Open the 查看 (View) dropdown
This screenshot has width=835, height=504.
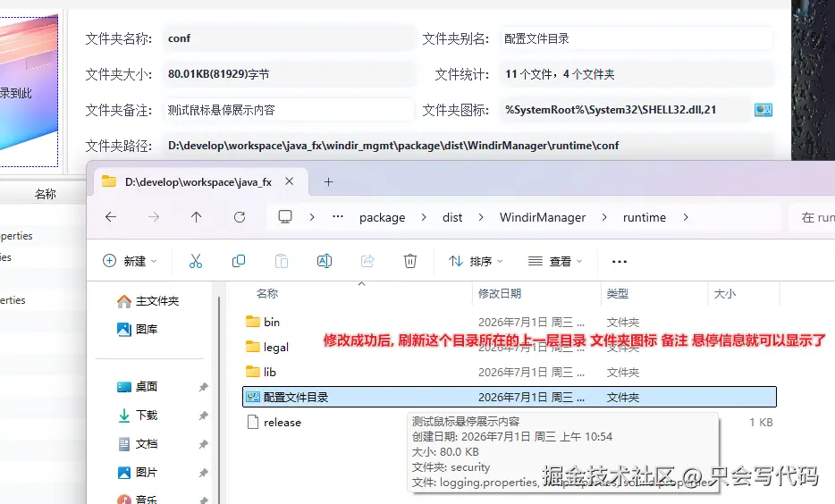click(x=555, y=261)
